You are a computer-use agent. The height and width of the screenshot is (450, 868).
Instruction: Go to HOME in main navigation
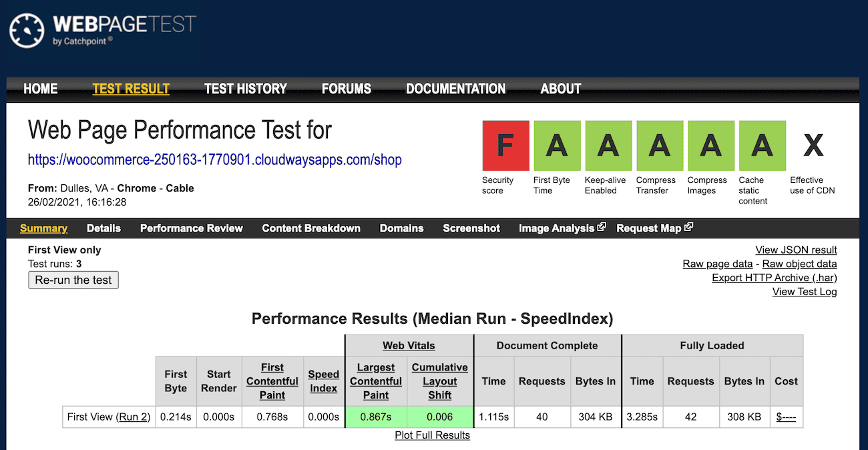pos(41,89)
